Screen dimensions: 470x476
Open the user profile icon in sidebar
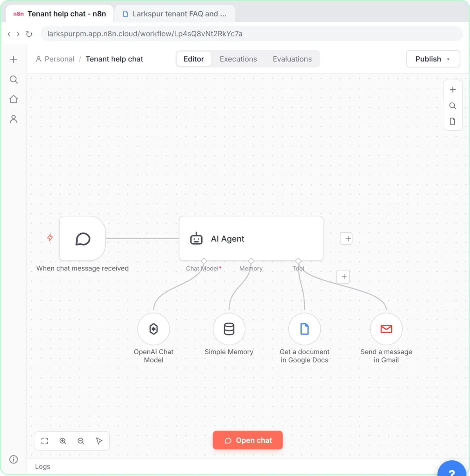tap(14, 119)
